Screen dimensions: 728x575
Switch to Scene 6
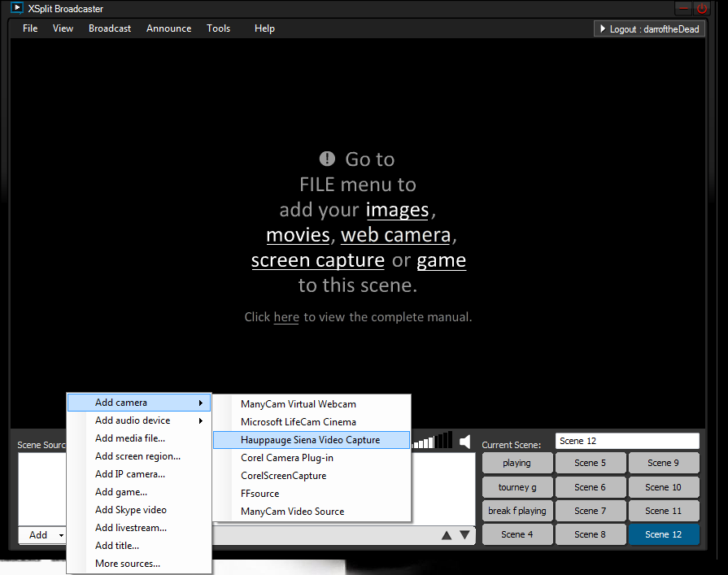590,487
